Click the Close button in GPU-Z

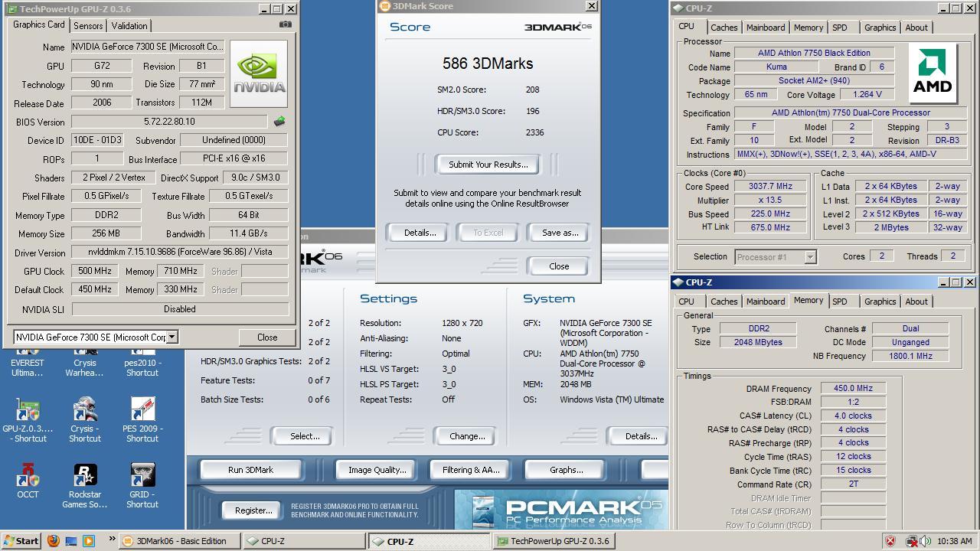coord(267,337)
